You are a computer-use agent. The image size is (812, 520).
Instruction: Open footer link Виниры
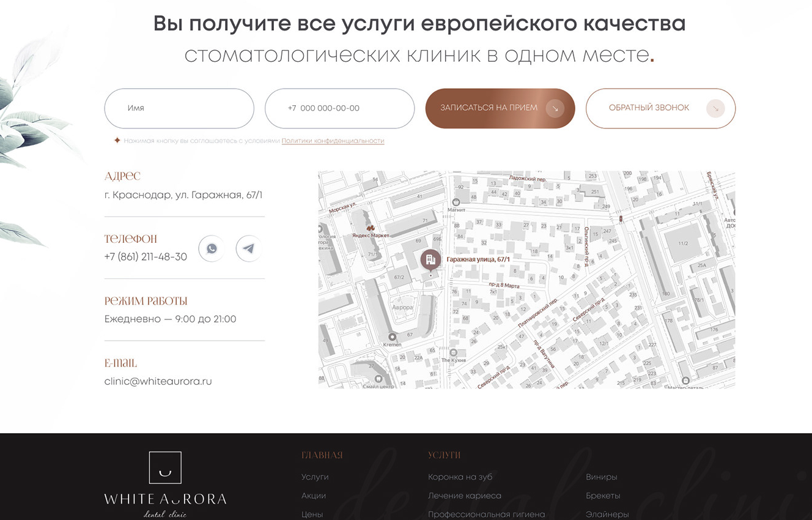(x=602, y=477)
